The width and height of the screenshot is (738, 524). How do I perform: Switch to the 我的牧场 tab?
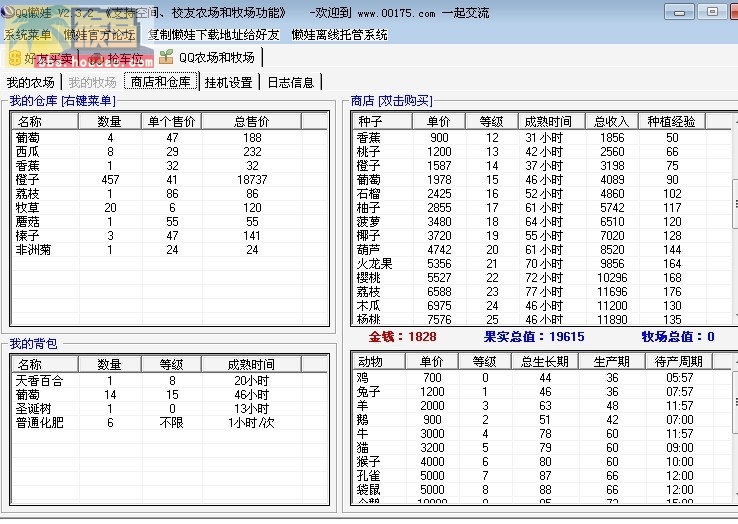click(92, 82)
